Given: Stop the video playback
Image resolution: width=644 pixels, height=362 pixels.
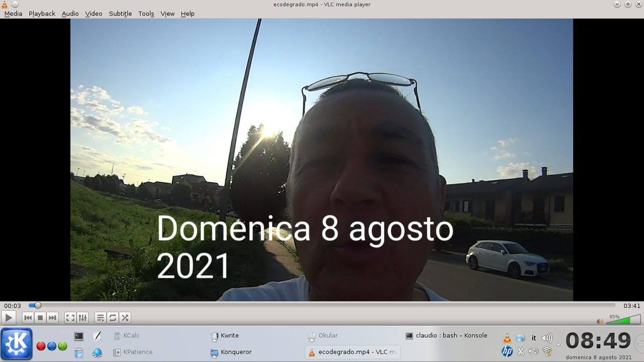Looking at the screenshot, I should [x=40, y=318].
